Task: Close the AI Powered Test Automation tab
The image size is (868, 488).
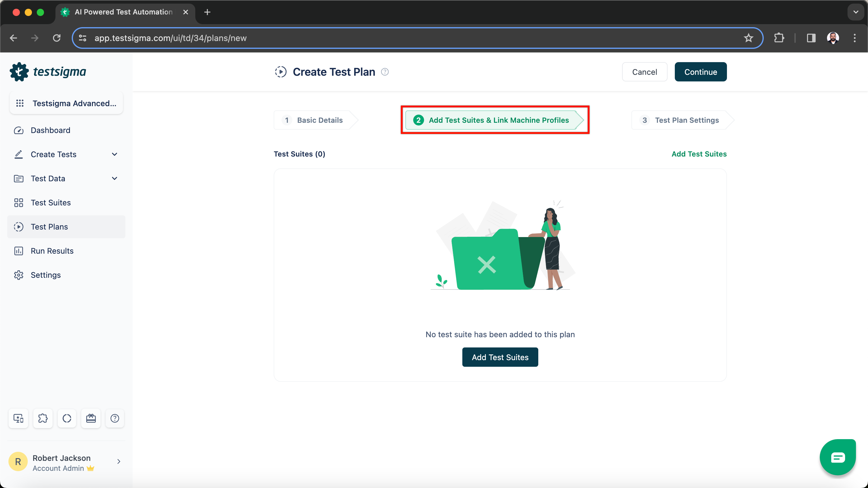Action: 185,12
